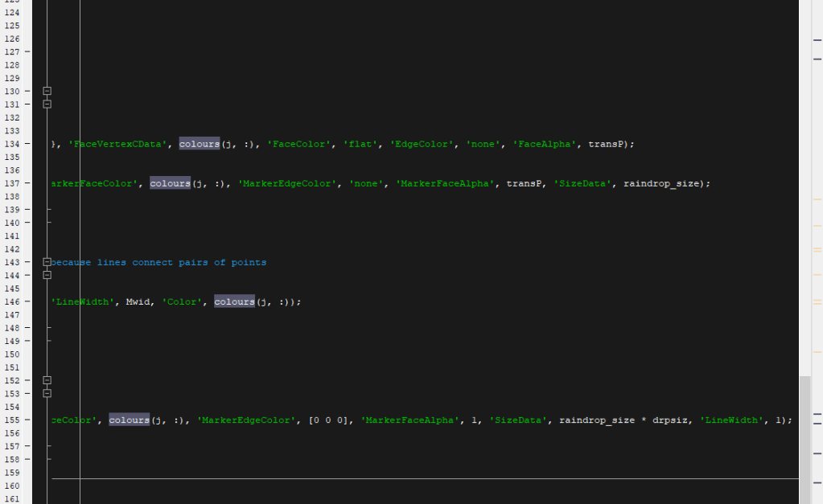Collapse the fold marker on line 152
823x504 pixels.
[47, 380]
